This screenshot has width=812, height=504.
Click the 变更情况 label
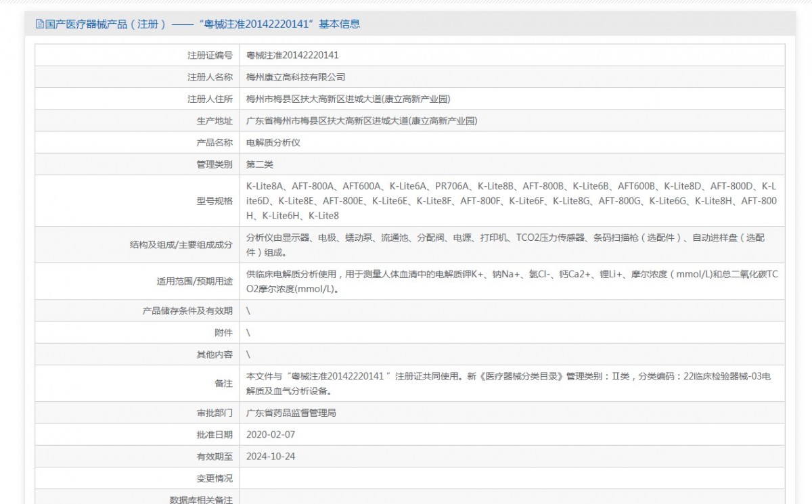pos(215,478)
